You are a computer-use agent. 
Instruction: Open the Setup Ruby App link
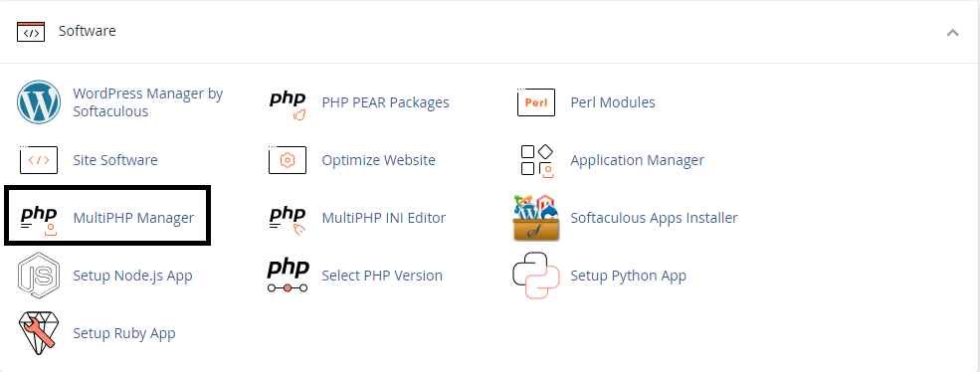click(124, 333)
